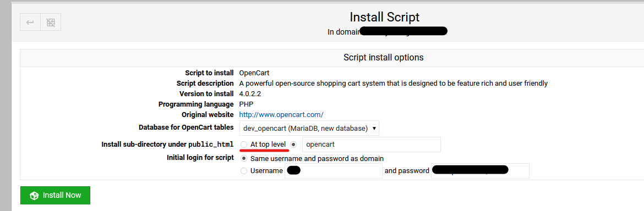Image resolution: width=644 pixels, height=211 pixels.
Task: Click the crossed-out grid icon
Action: [51, 22]
